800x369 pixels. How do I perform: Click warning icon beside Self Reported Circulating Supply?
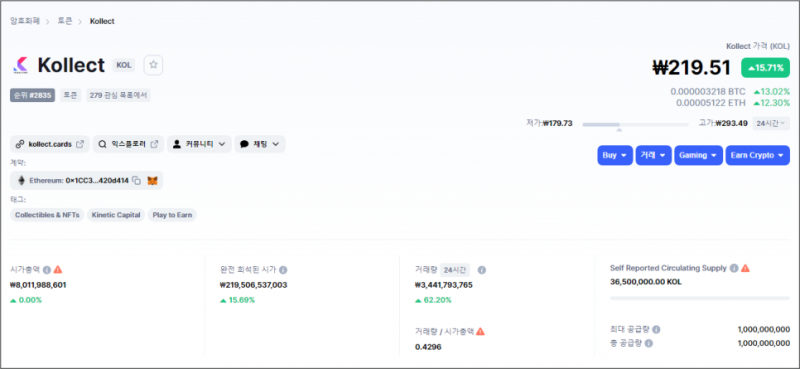point(745,268)
